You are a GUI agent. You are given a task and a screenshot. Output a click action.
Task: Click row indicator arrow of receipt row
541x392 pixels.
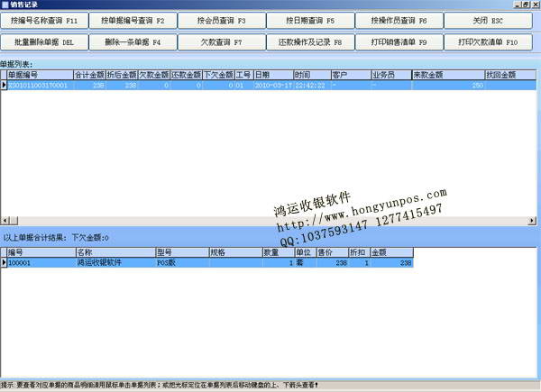click(x=4, y=85)
